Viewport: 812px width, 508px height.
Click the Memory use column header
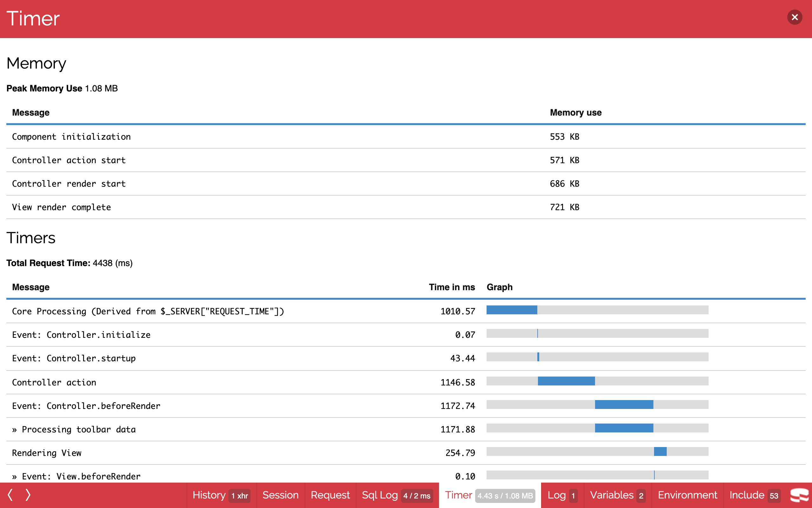pyautogui.click(x=576, y=112)
